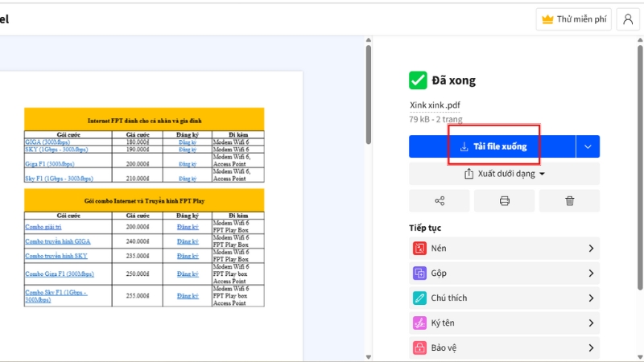
Task: Click the share icon button
Action: 440,201
